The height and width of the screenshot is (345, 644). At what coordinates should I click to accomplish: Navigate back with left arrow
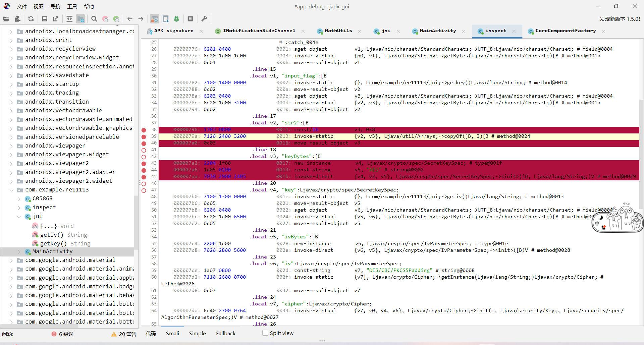130,19
